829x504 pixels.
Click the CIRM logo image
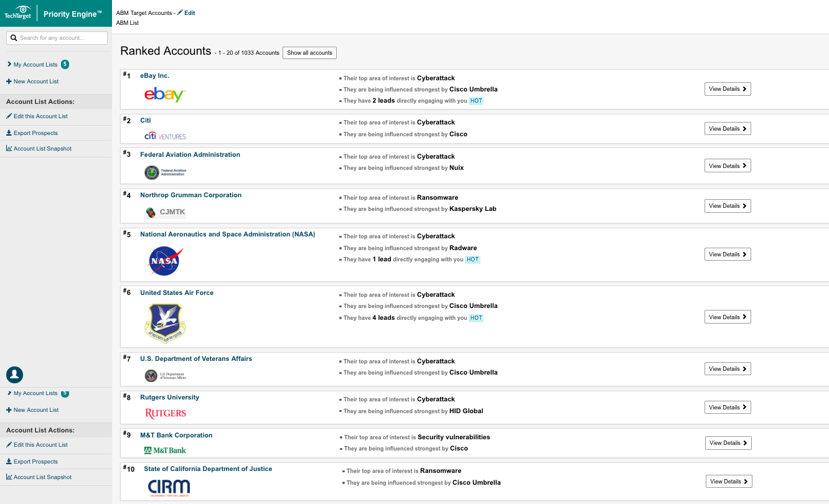pyautogui.click(x=169, y=487)
